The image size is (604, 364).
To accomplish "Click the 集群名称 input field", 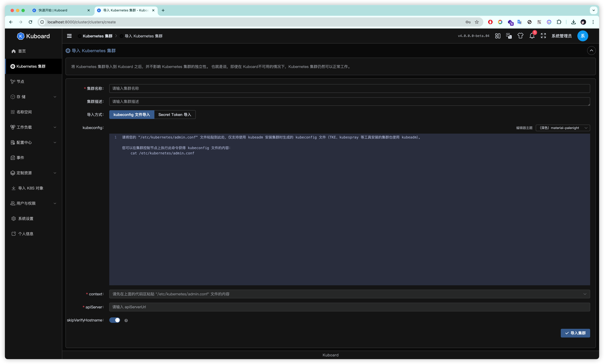I will click(x=349, y=88).
